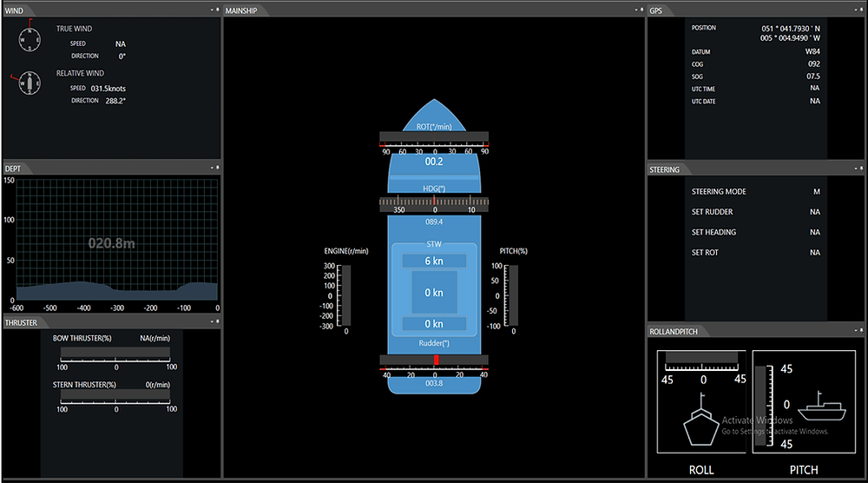868x483 pixels.
Task: Click relative wind direction 288.2°
Action: [x=115, y=101]
